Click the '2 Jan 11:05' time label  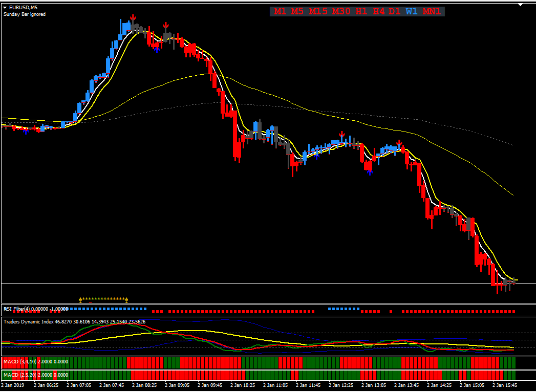point(276,385)
